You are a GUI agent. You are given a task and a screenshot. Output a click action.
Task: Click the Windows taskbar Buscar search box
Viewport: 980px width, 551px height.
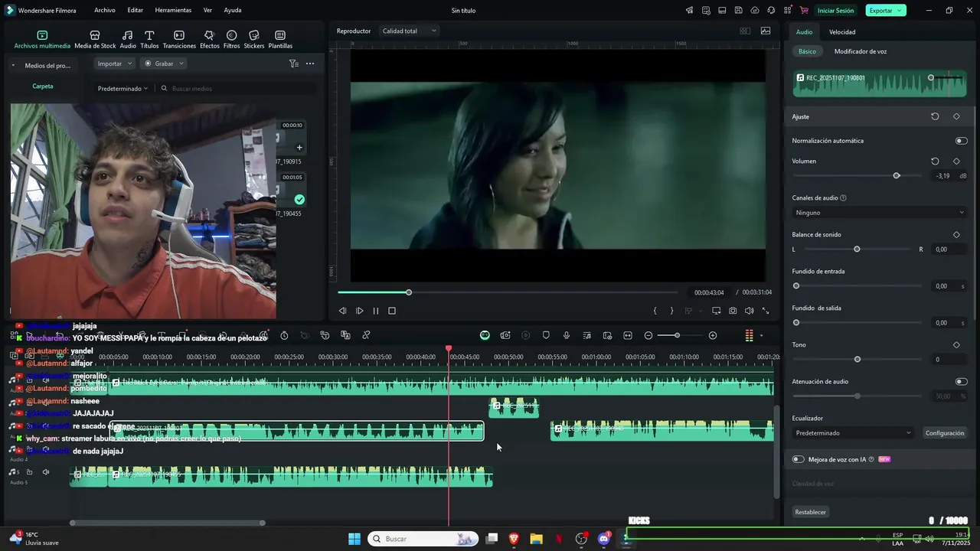coord(423,539)
